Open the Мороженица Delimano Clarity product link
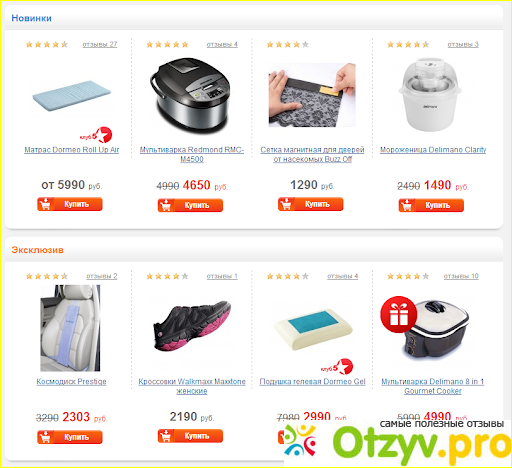The width and height of the screenshot is (512, 468). point(433,150)
